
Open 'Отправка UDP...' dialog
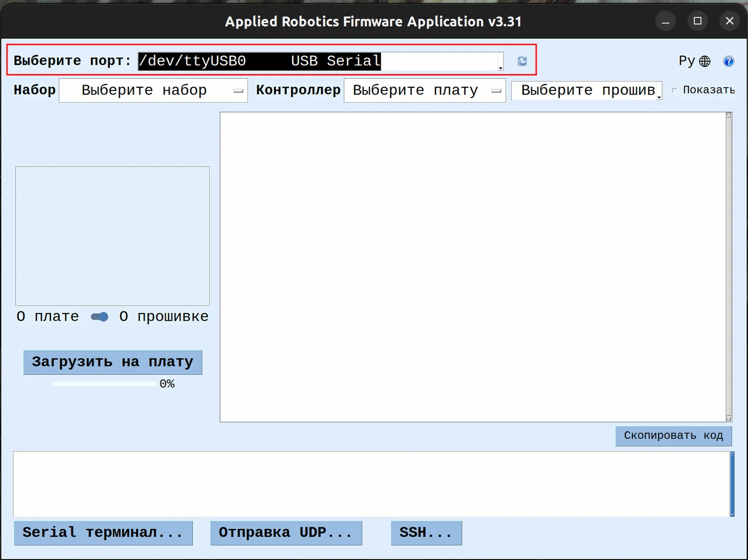(286, 533)
